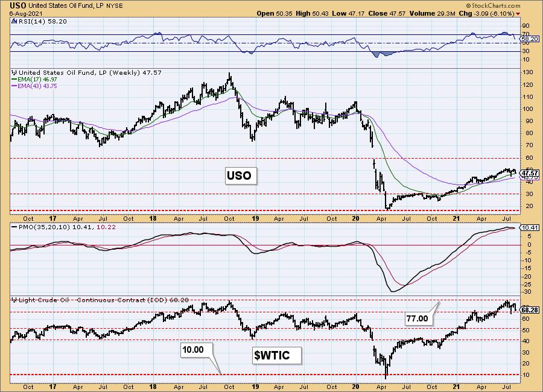Click the bar icon before United States Oil Fund (Weekly)

click(x=14, y=73)
